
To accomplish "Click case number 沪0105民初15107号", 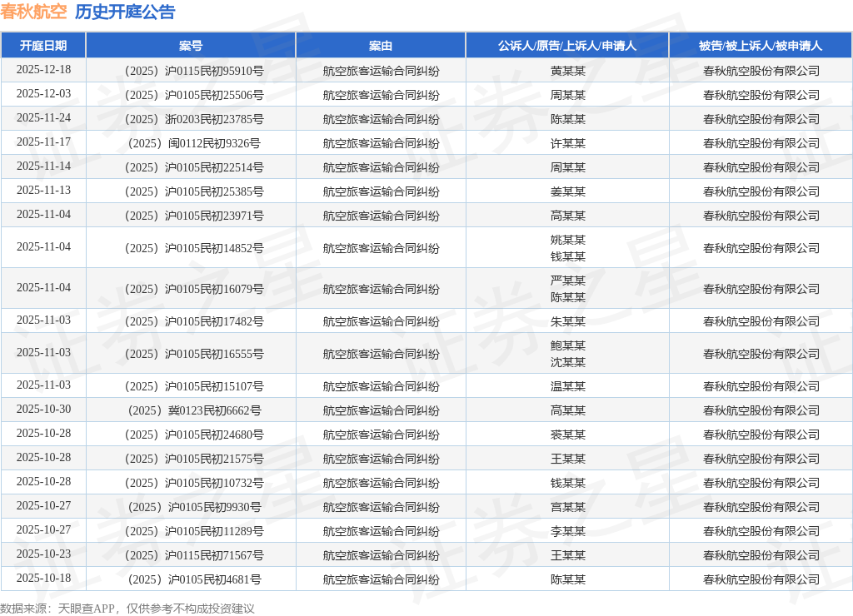I will [194, 386].
